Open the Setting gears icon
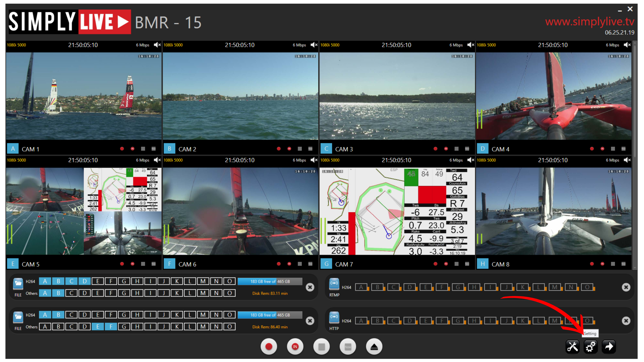This screenshot has width=644, height=362. (x=591, y=347)
